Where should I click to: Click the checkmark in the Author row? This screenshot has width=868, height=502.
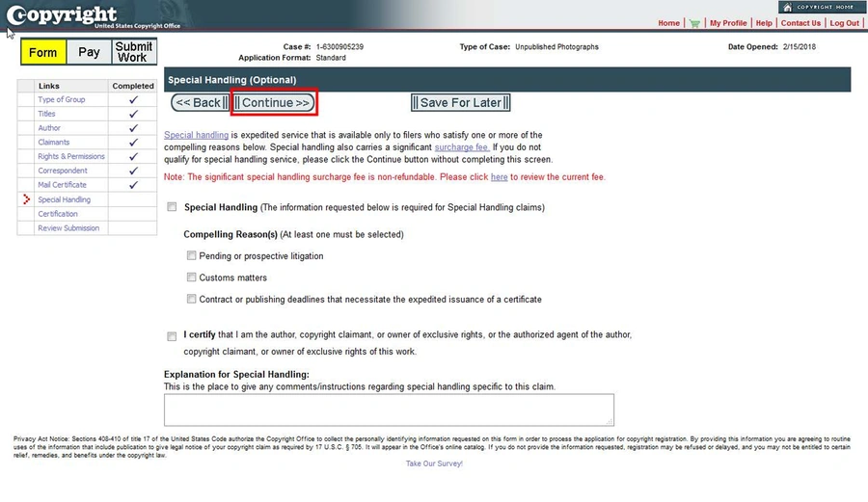[x=133, y=128]
